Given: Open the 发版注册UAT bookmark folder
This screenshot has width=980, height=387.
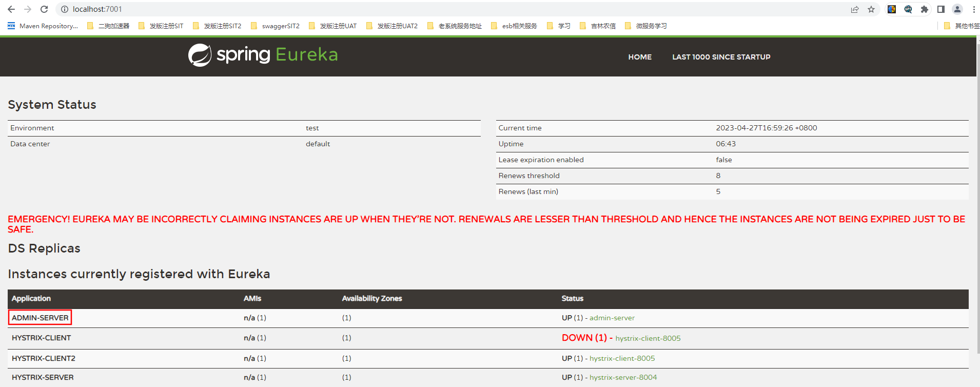Looking at the screenshot, I should 332,26.
